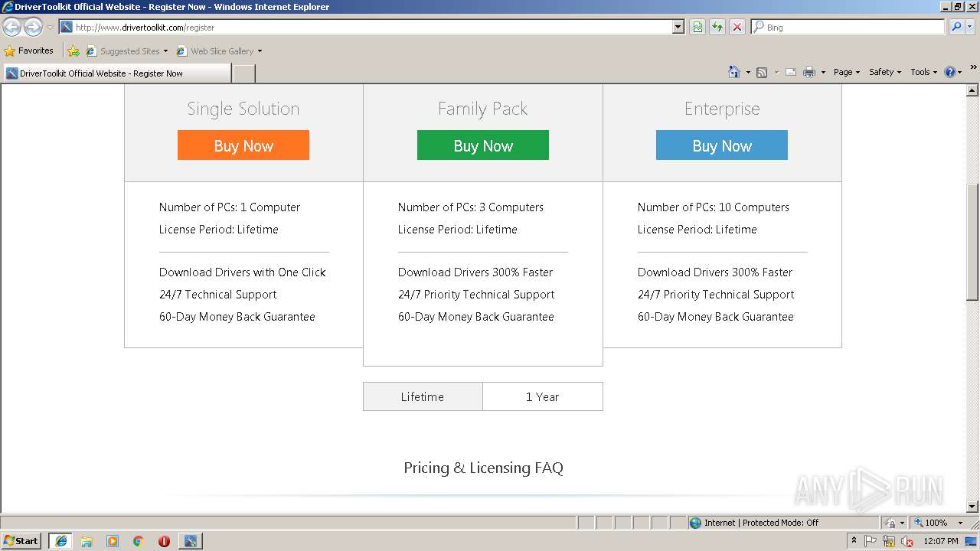Image resolution: width=980 pixels, height=551 pixels.
Task: Click the Family Pack plan title
Action: 483,109
